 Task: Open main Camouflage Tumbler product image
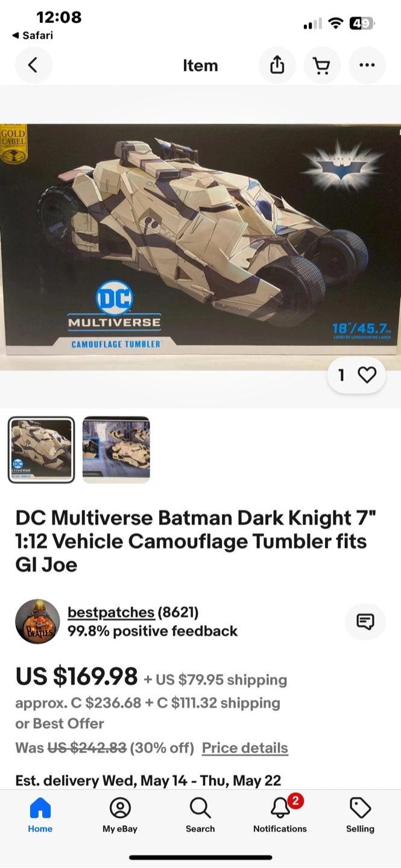pyautogui.click(x=200, y=238)
